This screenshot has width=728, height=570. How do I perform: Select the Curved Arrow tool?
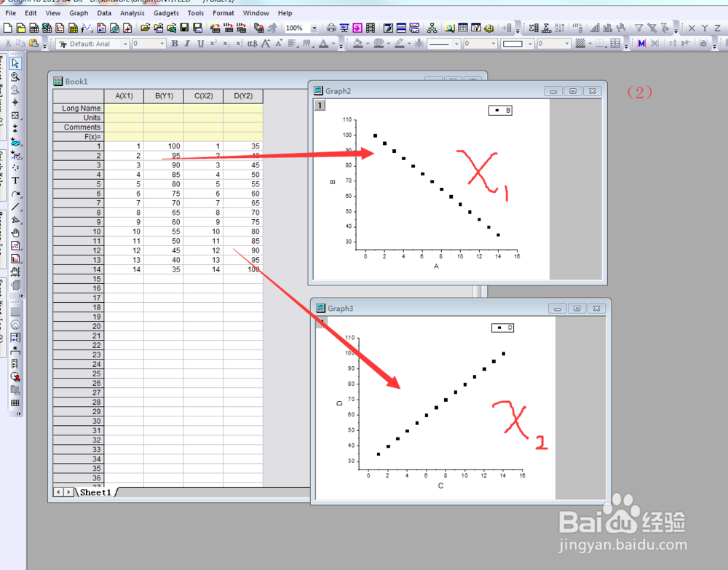[15, 194]
